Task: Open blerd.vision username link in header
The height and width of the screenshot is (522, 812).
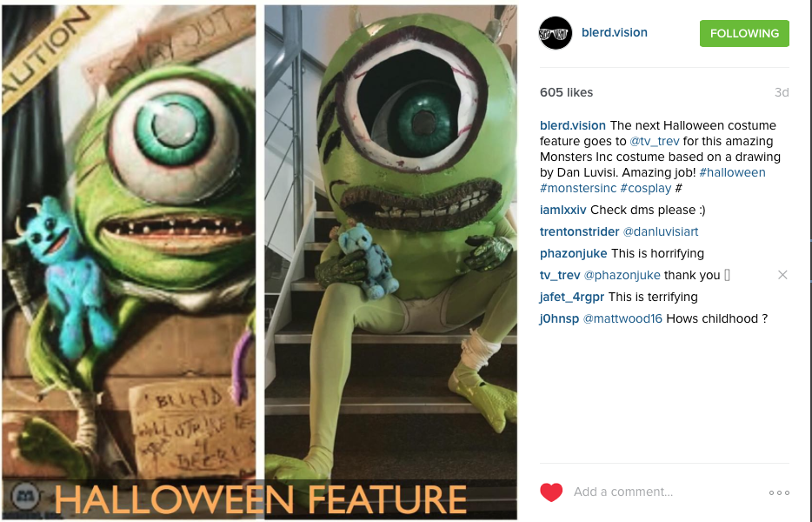Action: (x=614, y=32)
